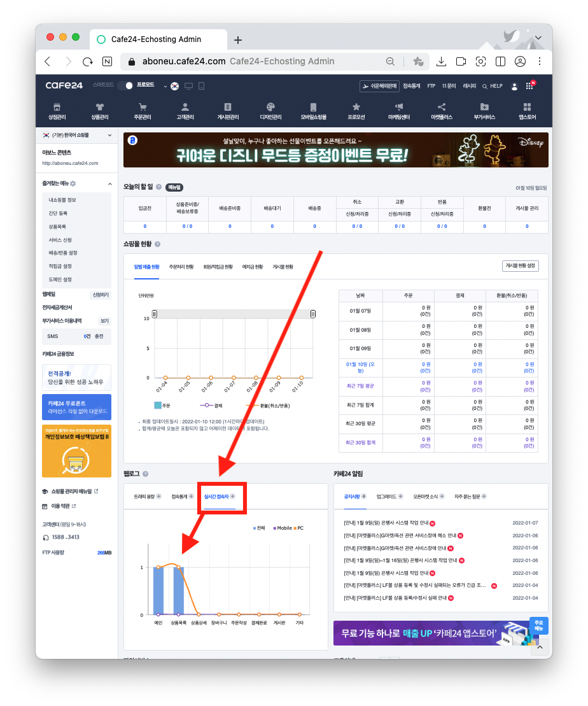Screen dimensions: 588x706
Task: Switch to the 주문처리 현황 tab
Action: click(x=181, y=267)
